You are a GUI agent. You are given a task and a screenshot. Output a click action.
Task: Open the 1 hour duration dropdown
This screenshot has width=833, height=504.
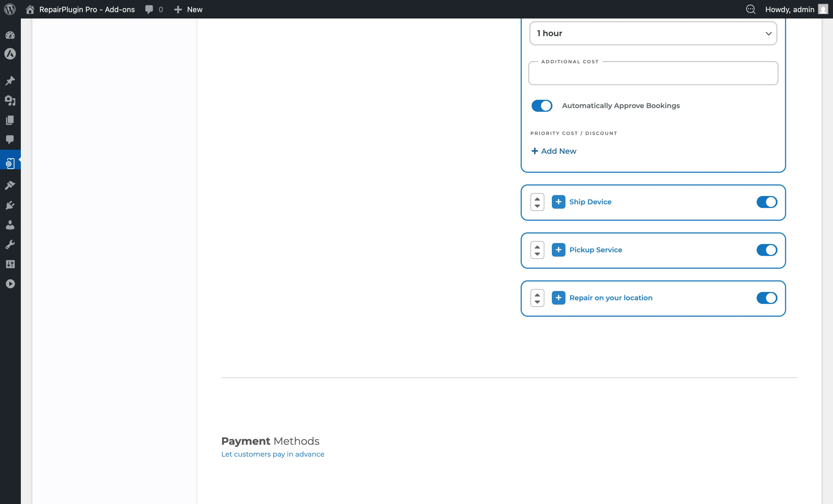pos(653,33)
